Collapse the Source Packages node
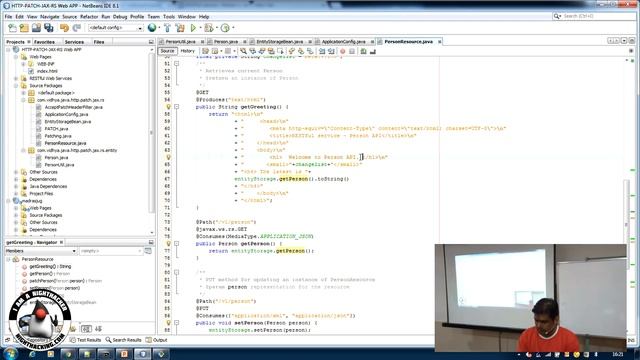 tap(16, 86)
